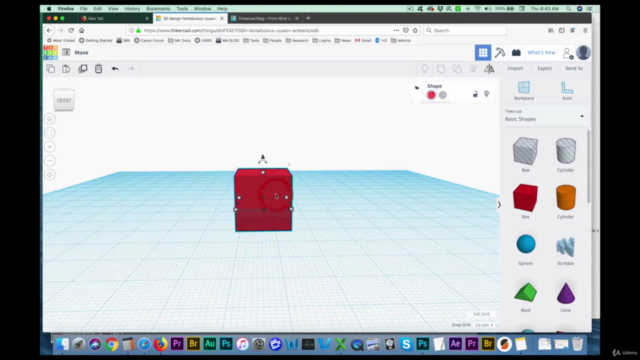
Task: Click the Duplicate toolbar icon
Action: point(83,69)
